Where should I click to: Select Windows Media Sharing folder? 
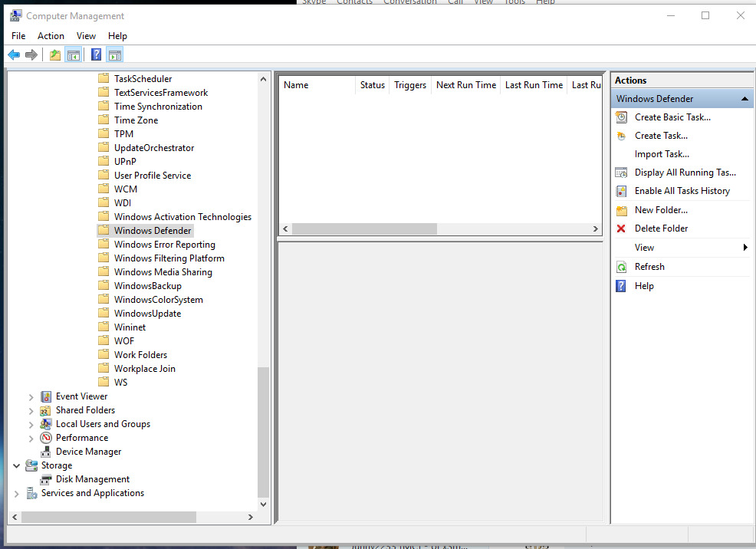point(163,272)
